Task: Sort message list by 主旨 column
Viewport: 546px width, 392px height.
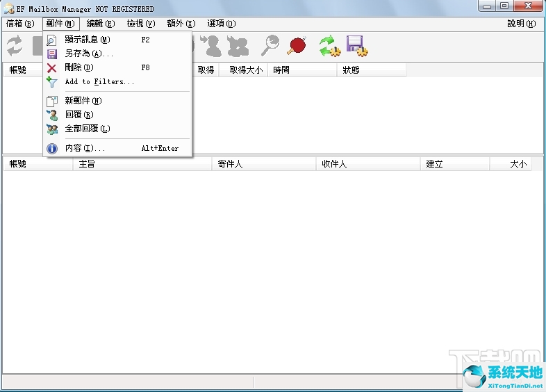Action: pos(142,164)
